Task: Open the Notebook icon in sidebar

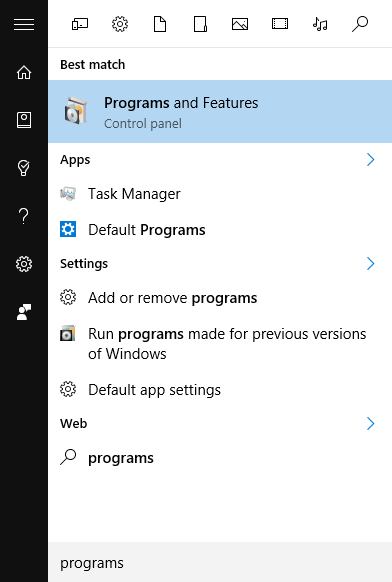Action: tap(24, 120)
